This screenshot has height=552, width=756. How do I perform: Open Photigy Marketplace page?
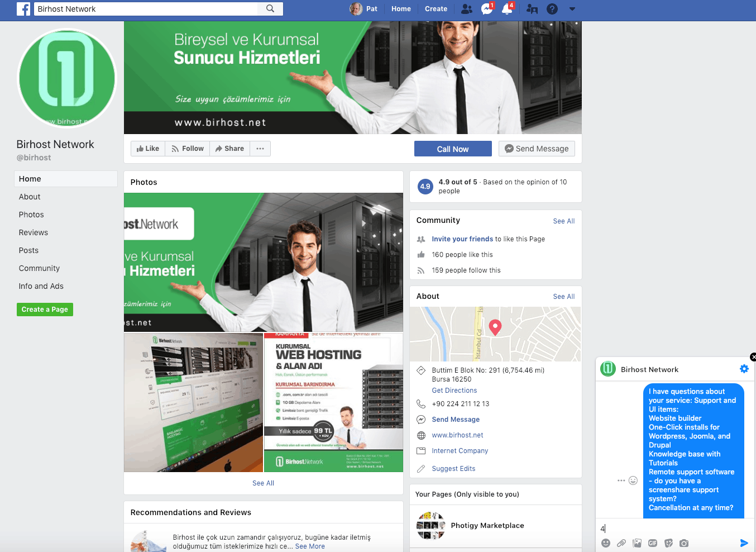pyautogui.click(x=487, y=526)
